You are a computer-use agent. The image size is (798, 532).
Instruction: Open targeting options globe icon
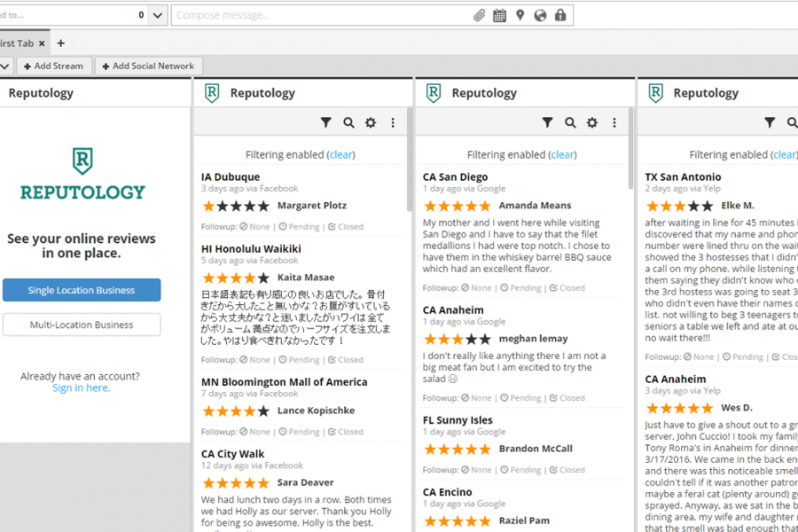pos(540,15)
